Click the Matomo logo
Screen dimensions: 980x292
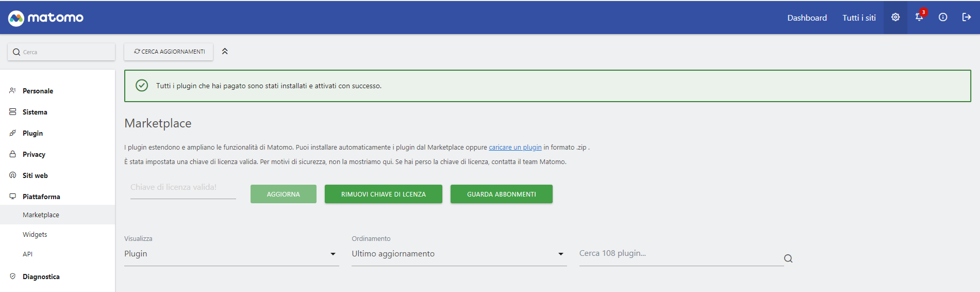pos(46,18)
